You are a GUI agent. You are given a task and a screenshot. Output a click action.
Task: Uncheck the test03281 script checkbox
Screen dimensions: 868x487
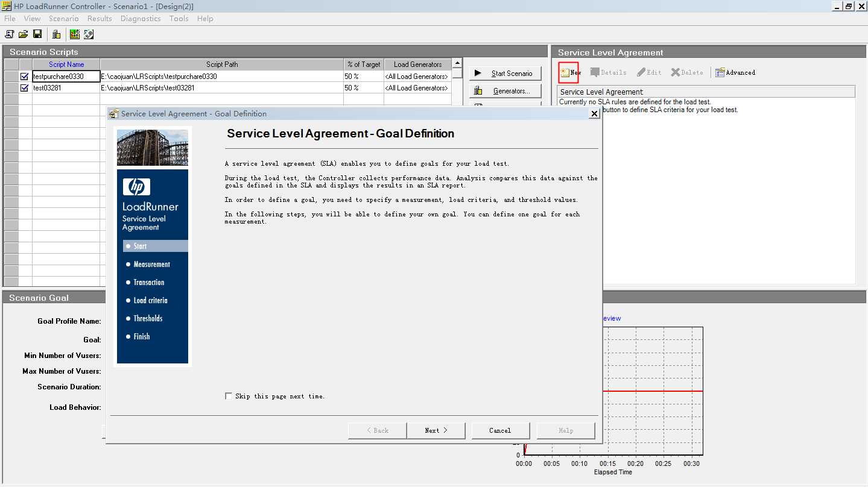[x=25, y=88]
